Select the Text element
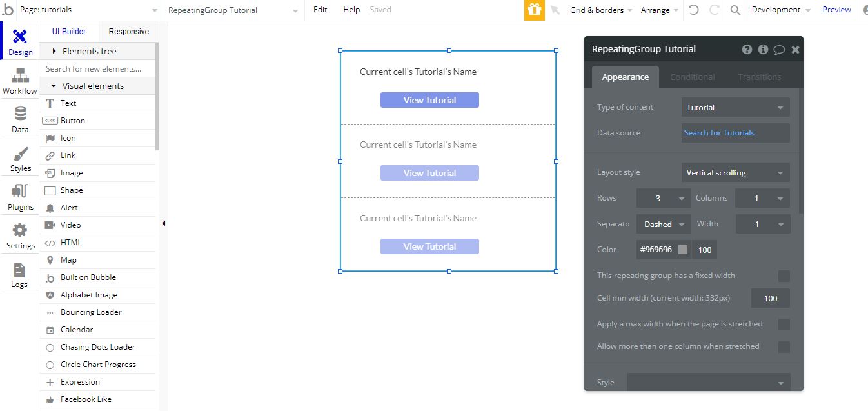The image size is (868, 411). click(x=97, y=103)
